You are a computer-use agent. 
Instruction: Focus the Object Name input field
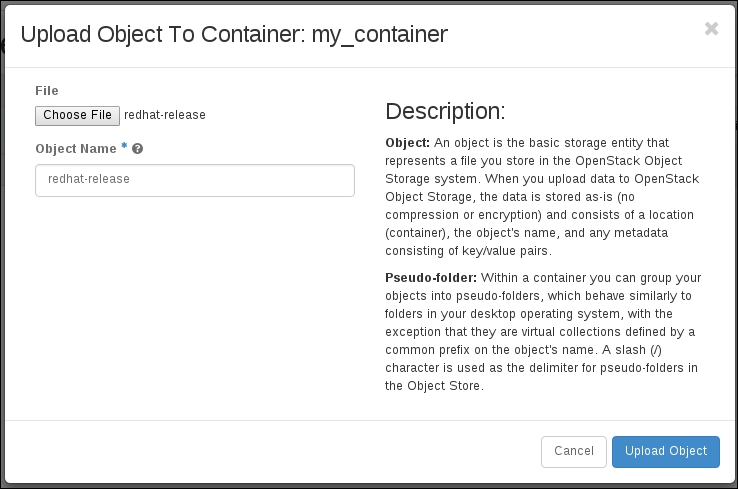coord(195,180)
